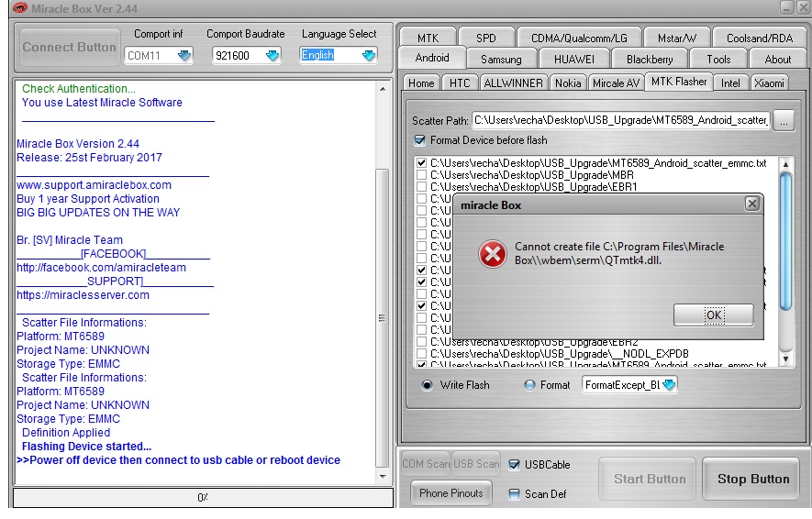Select the Intel sub-tab
The height and width of the screenshot is (519, 812).
click(730, 83)
